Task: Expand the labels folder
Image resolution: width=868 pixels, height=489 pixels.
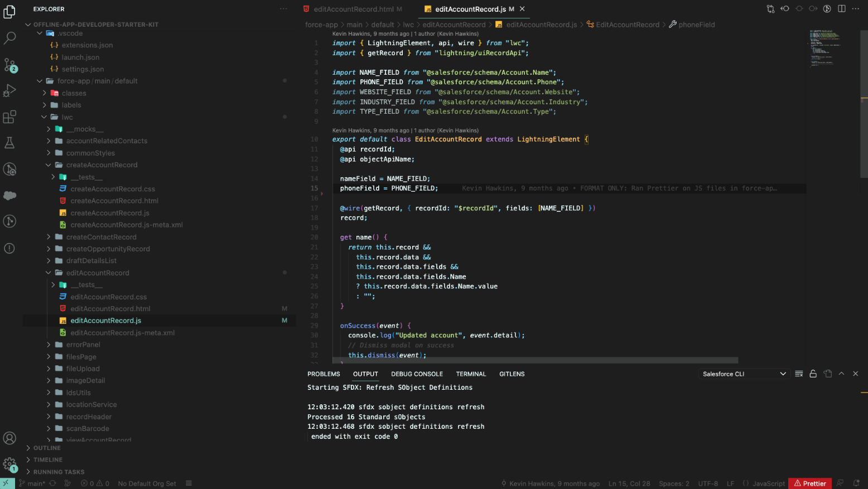Action: coord(44,105)
